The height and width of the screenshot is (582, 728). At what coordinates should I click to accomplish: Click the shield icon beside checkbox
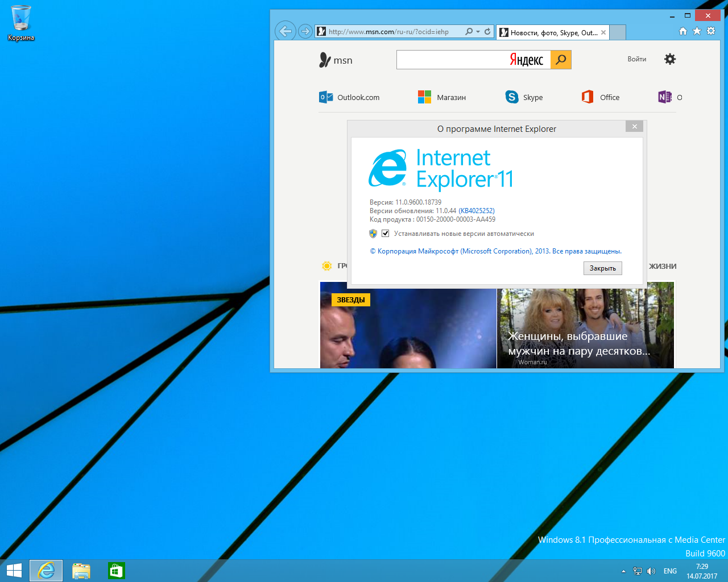[x=373, y=234]
